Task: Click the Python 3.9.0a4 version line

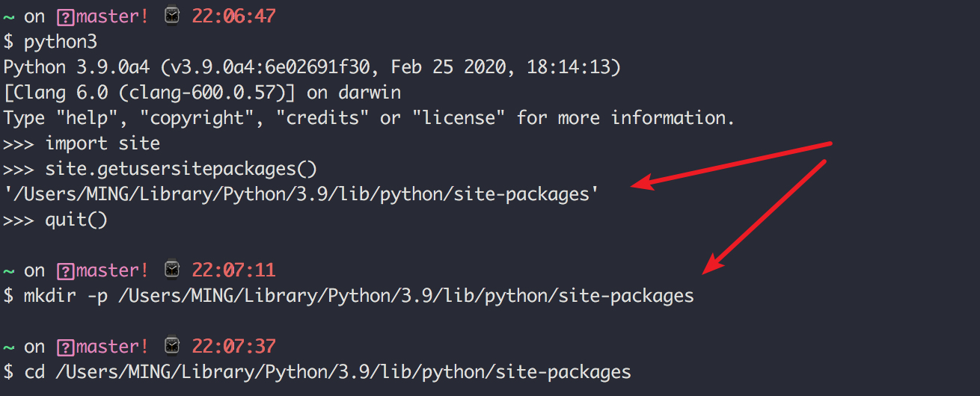Action: pyautogui.click(x=312, y=67)
